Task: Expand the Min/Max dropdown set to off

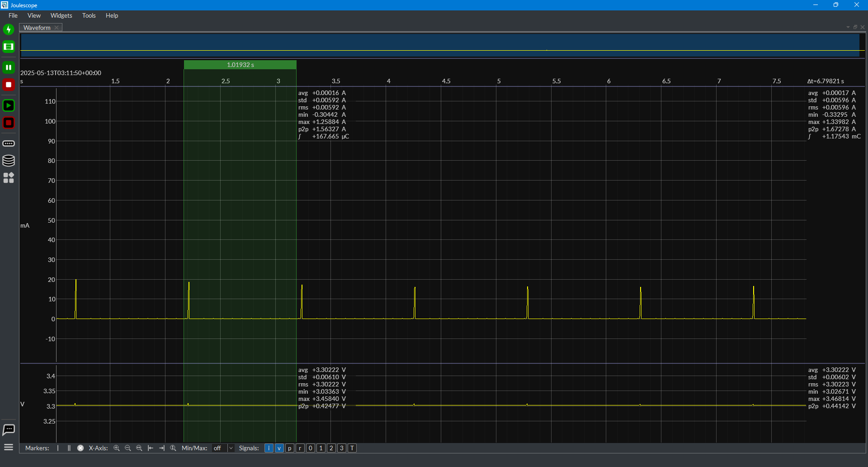Action: 223,448
